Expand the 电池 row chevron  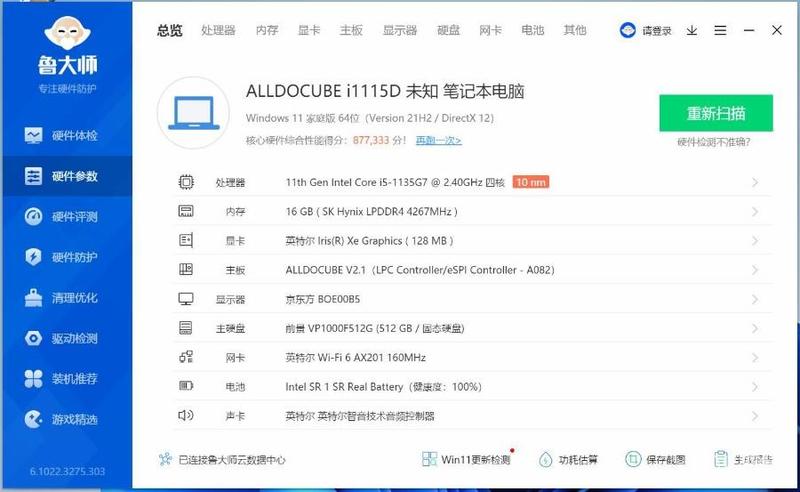tap(755, 387)
